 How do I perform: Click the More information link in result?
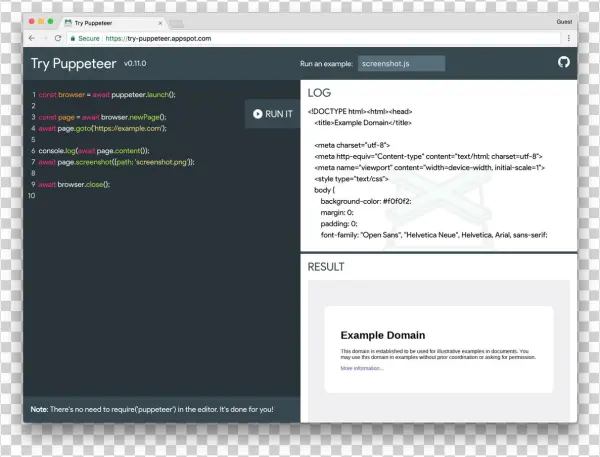[x=361, y=368]
